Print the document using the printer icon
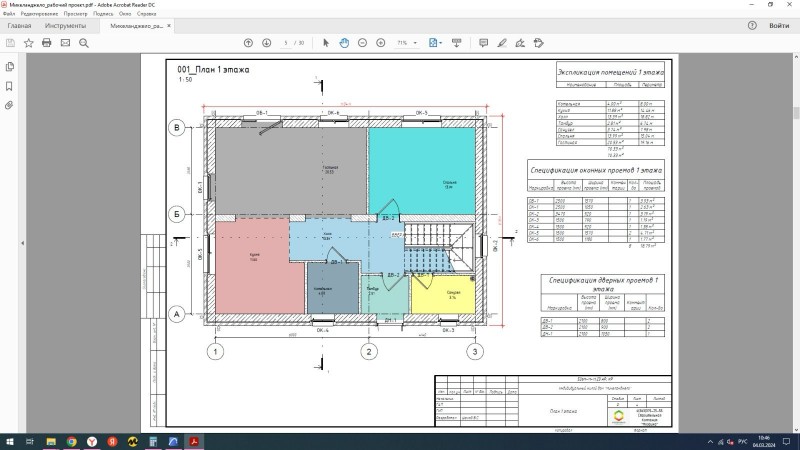Viewport: 800px width, 450px height. (x=46, y=43)
